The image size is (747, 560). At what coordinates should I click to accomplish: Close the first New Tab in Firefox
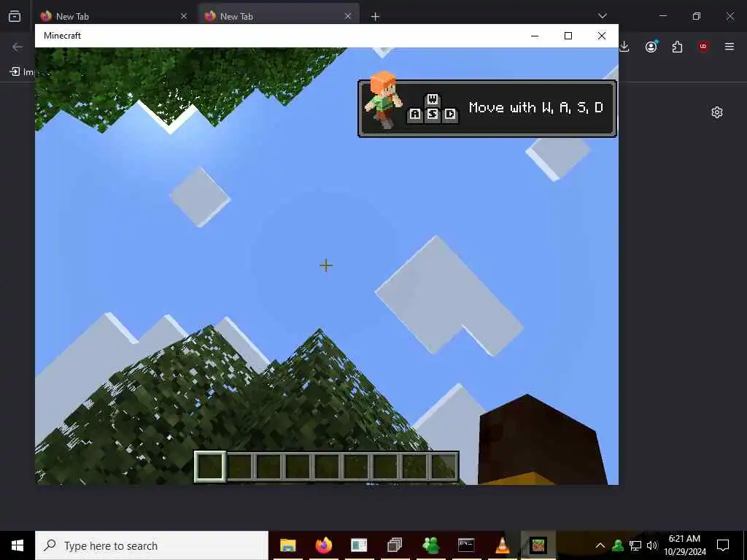pyautogui.click(x=183, y=16)
